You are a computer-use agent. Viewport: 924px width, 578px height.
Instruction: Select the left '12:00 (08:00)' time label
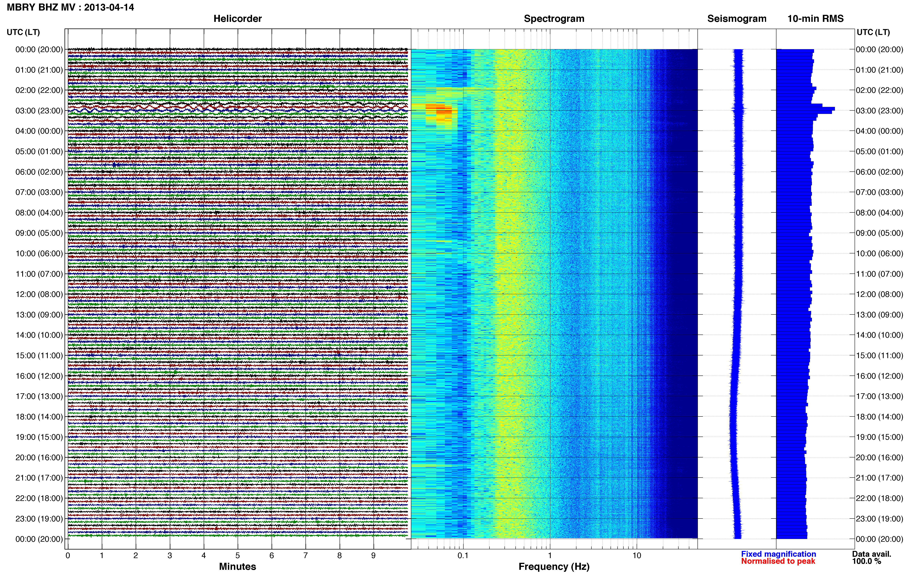coord(39,294)
